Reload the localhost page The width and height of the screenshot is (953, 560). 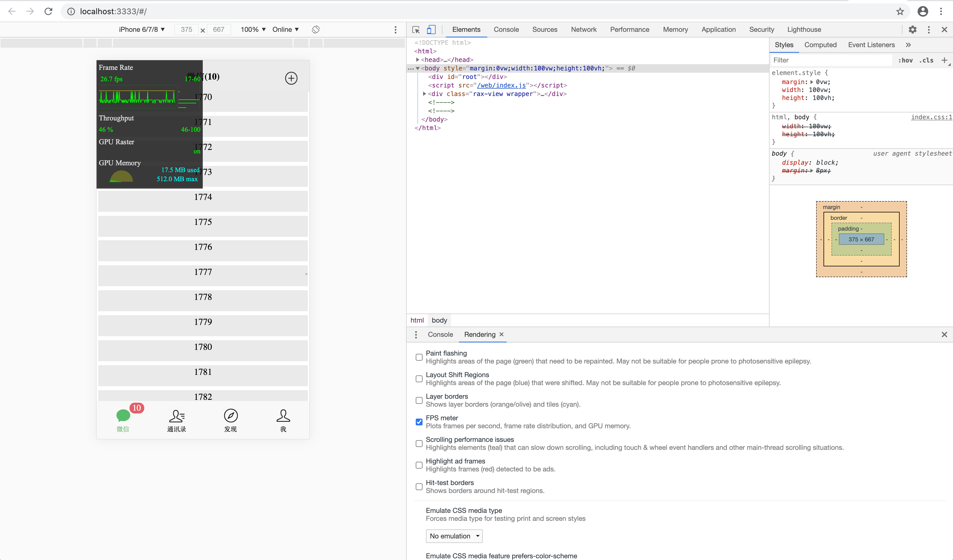pos(48,11)
